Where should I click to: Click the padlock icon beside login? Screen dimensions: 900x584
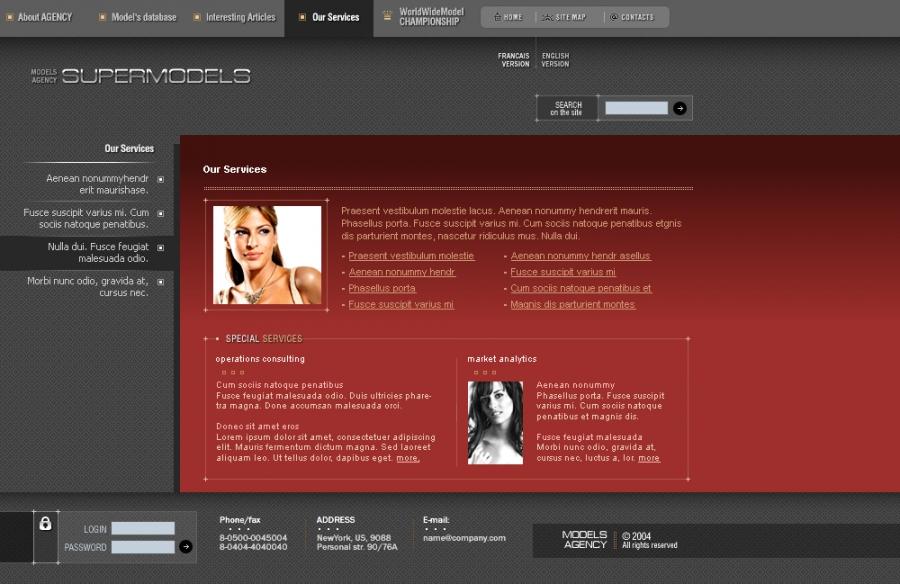[x=45, y=523]
